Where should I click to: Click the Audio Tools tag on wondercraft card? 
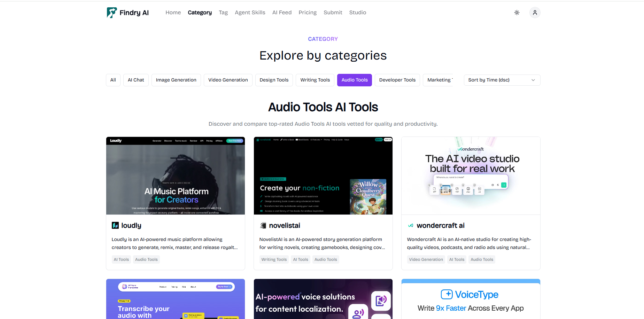point(482,259)
